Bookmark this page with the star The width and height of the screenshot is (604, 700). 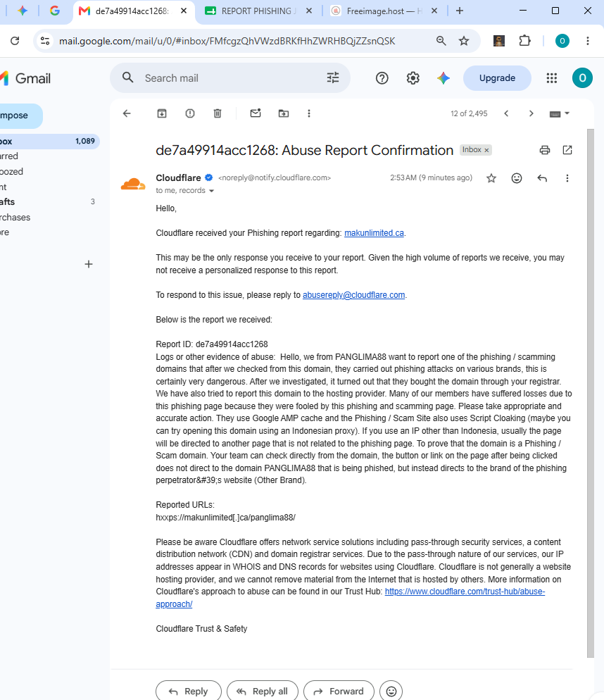(x=464, y=41)
